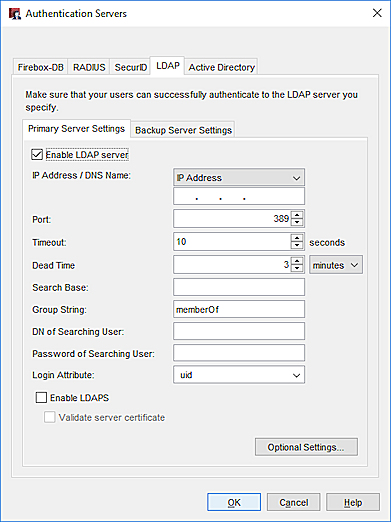Screen dimensions: 391x522
Task: Click the Dead Time value field
Action: (x=232, y=265)
